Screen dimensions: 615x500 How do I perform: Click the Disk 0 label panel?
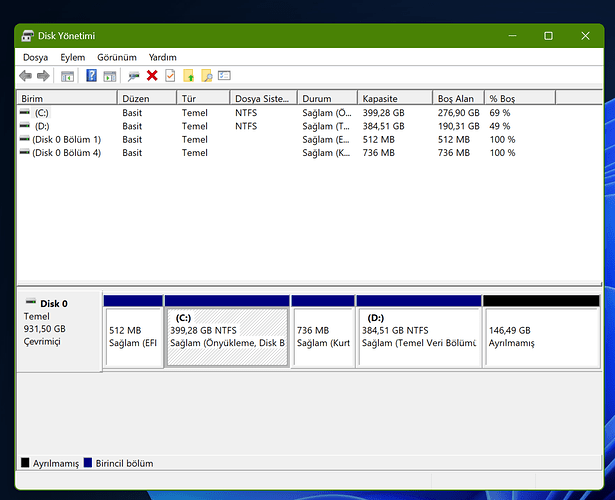pyautogui.click(x=59, y=329)
